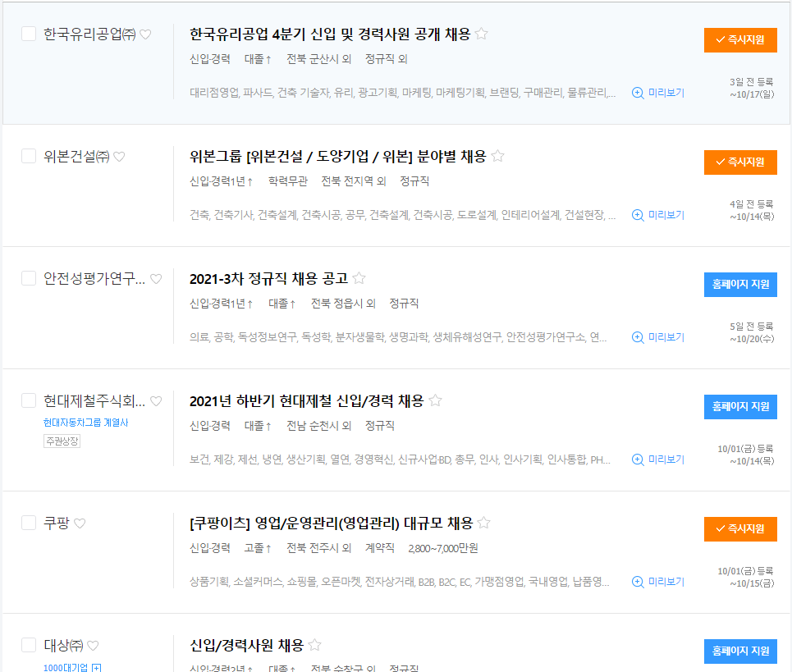The width and height of the screenshot is (792, 672).
Task: Open company page 위본건설㈜
Action: coord(77,157)
